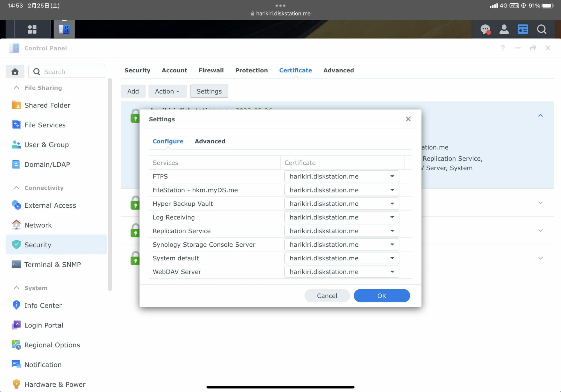Collapse the System section
Image resolution: width=561 pixels, height=392 pixels.
tap(17, 288)
